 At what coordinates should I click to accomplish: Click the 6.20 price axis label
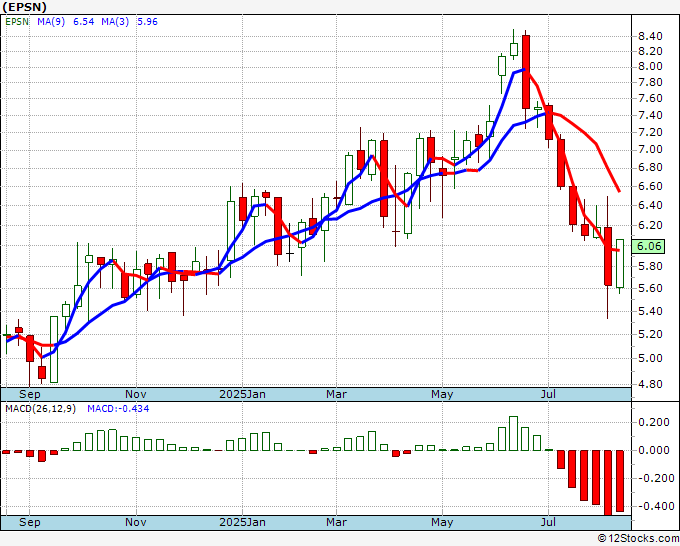(650, 226)
